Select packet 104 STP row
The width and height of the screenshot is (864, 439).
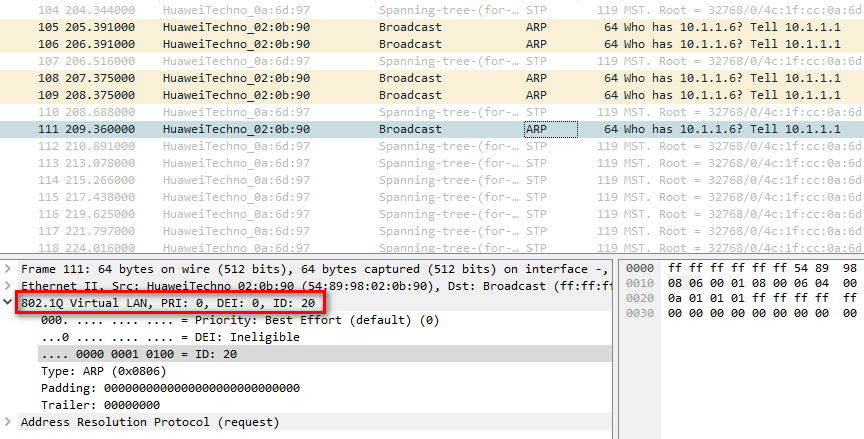click(x=432, y=10)
